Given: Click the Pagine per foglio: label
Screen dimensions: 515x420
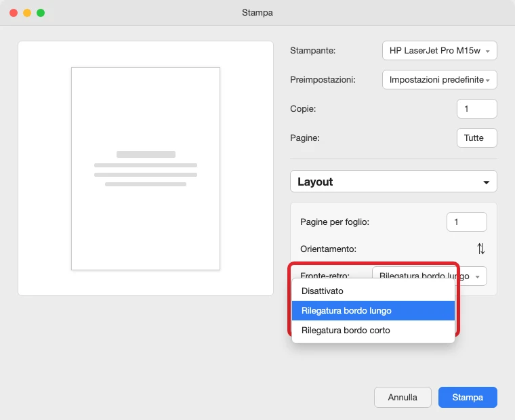Looking at the screenshot, I should [x=335, y=222].
